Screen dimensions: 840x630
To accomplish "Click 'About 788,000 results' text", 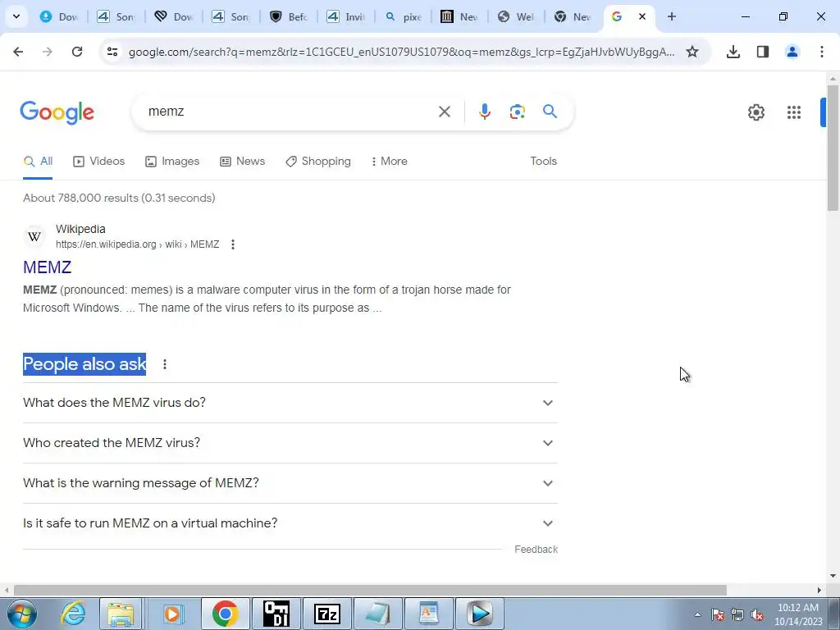I will click(120, 199).
